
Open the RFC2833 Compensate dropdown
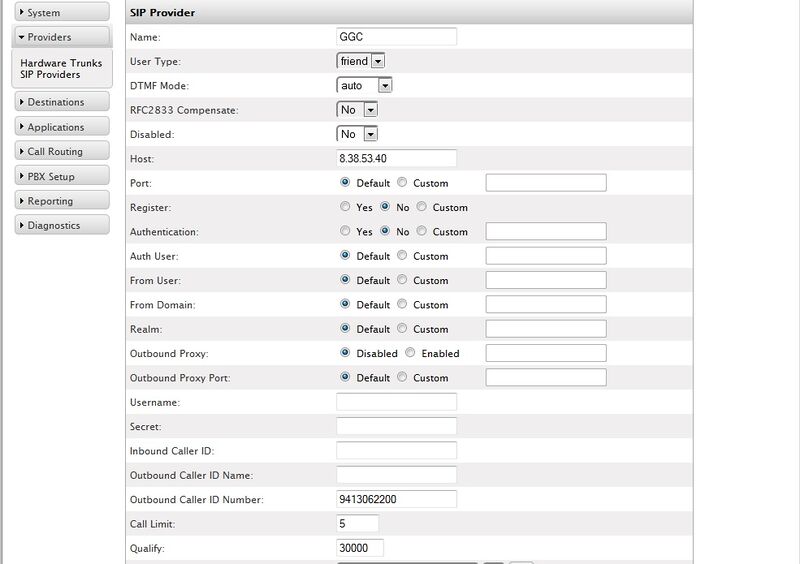(357, 110)
